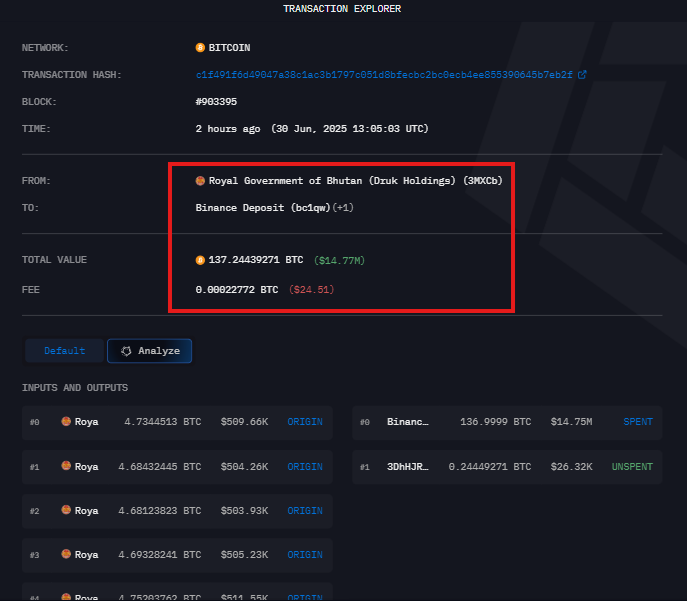Click the Bhutan icon in the input #0 row
Image resolution: width=687 pixels, height=601 pixels.
click(66, 421)
